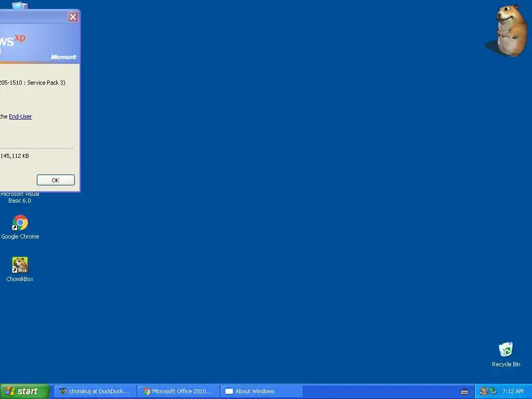Launch the ChomikBox desktop shortcut
The image size is (532, 399).
coord(20,270)
